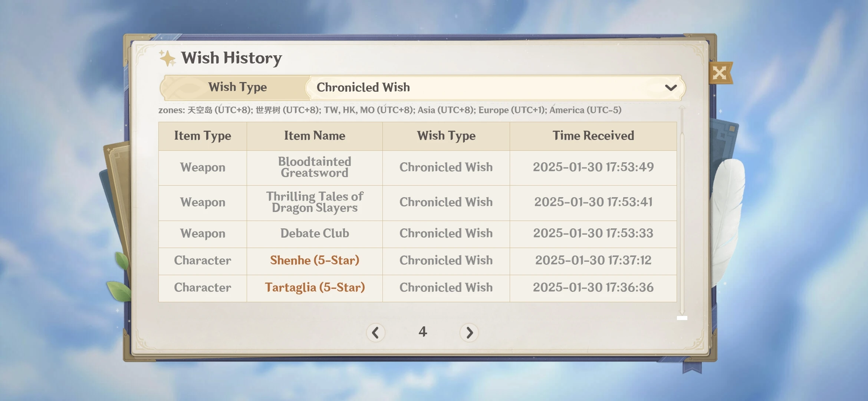868x401 pixels.
Task: Click the Tartaglia (5-Star) entry
Action: pyautogui.click(x=315, y=287)
